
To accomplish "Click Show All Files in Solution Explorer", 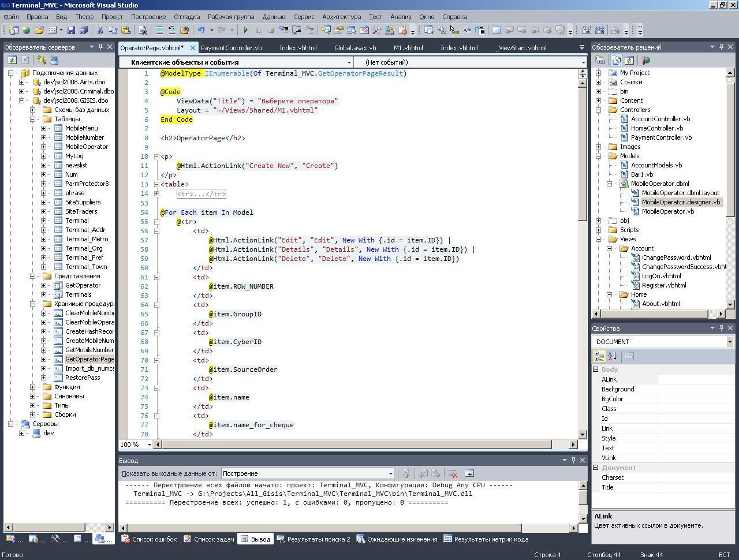I will [x=616, y=60].
